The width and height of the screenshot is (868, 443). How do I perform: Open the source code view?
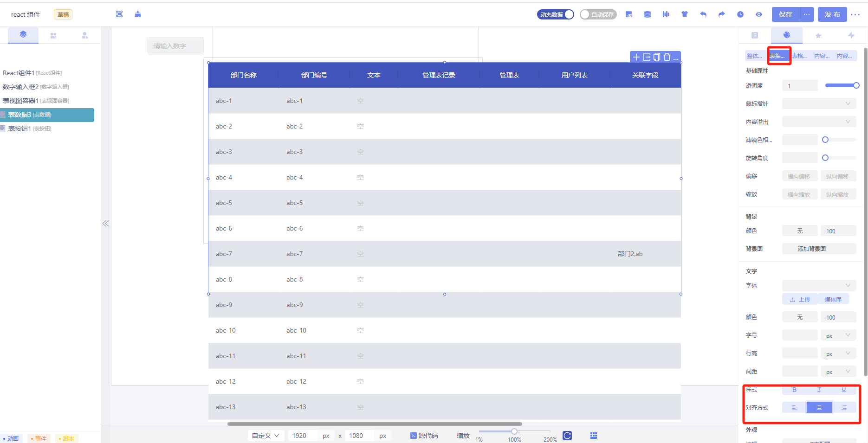tap(424, 436)
